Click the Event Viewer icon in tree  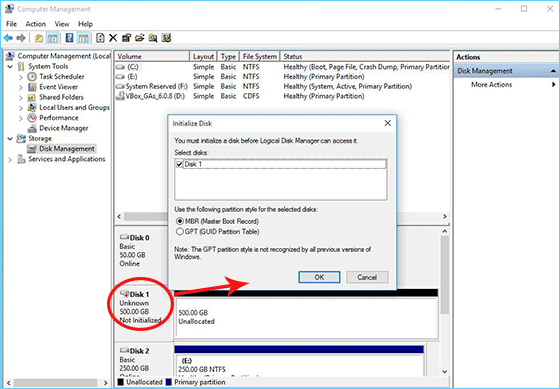pyautogui.click(x=32, y=87)
